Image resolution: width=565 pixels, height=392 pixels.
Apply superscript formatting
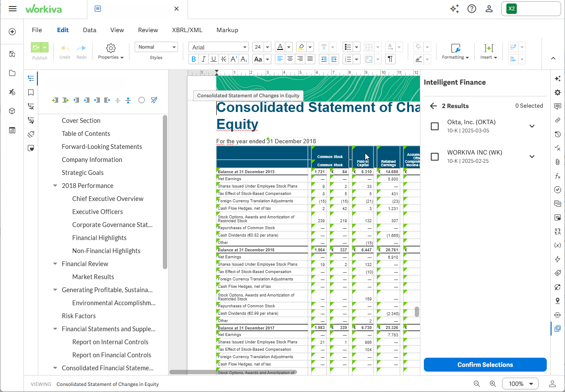pyautogui.click(x=234, y=59)
